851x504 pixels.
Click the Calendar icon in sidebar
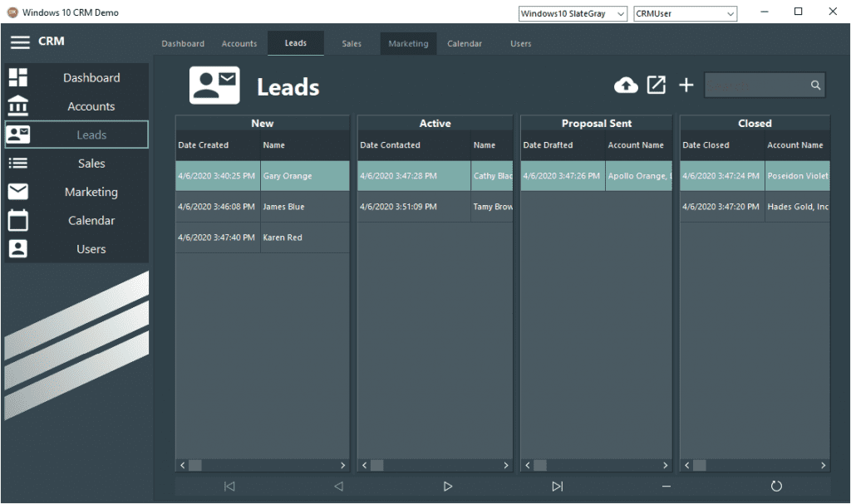18,220
